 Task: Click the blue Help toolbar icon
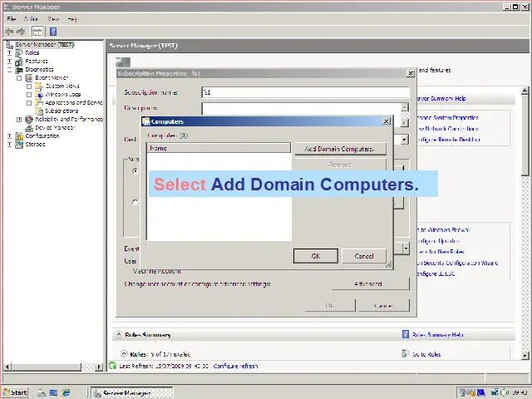coord(53,32)
